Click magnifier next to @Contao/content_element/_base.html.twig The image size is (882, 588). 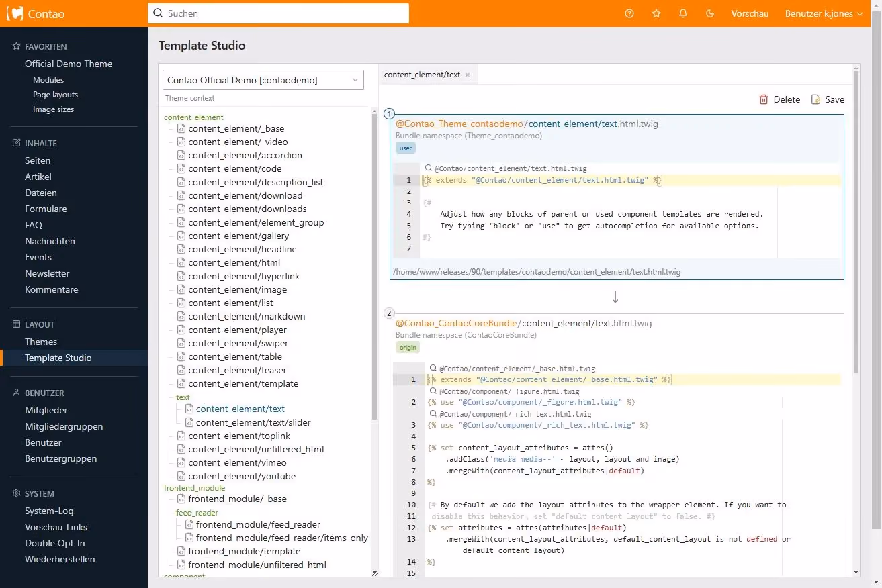click(x=432, y=369)
